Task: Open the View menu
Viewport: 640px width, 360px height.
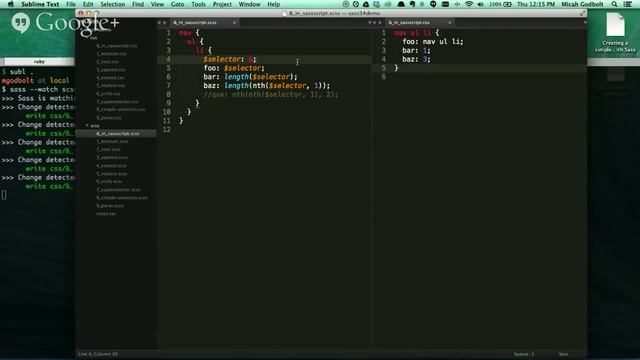Action: pos(157,4)
